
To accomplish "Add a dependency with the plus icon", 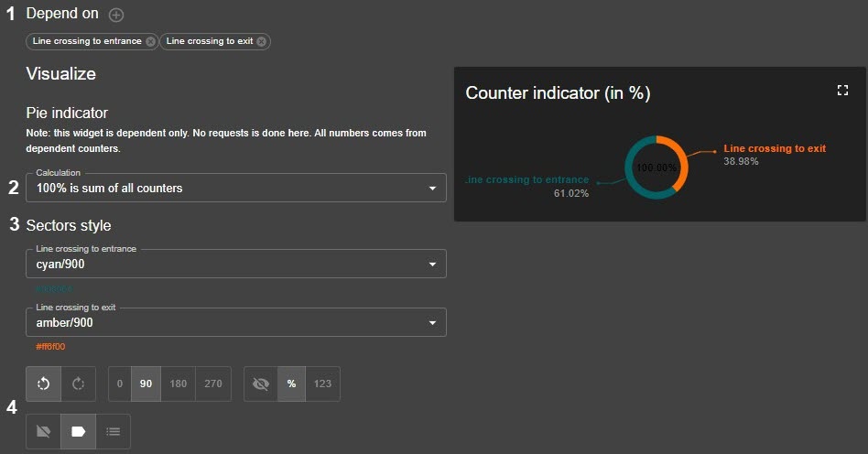I will (x=116, y=15).
